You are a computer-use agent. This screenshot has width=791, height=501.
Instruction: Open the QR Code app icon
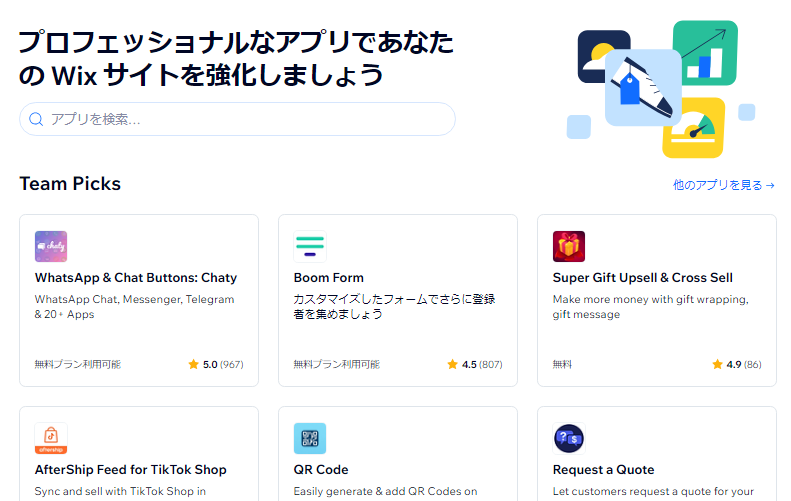[x=310, y=438]
